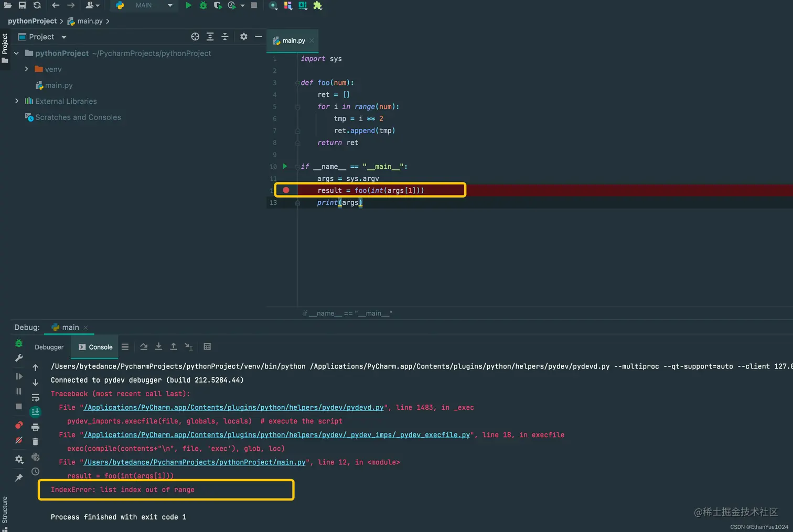793x532 pixels.
Task: Toggle soft-wrap in the console
Action: point(35,397)
